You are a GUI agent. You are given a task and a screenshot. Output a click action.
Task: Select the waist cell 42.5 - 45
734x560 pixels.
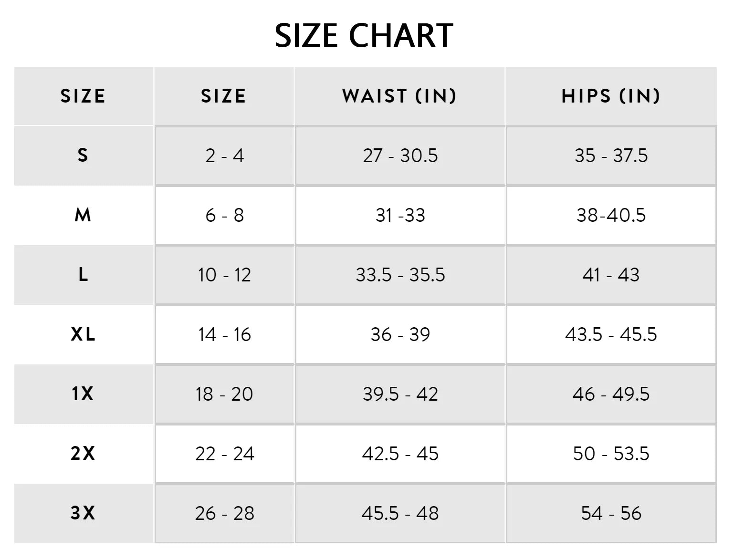tap(400, 454)
